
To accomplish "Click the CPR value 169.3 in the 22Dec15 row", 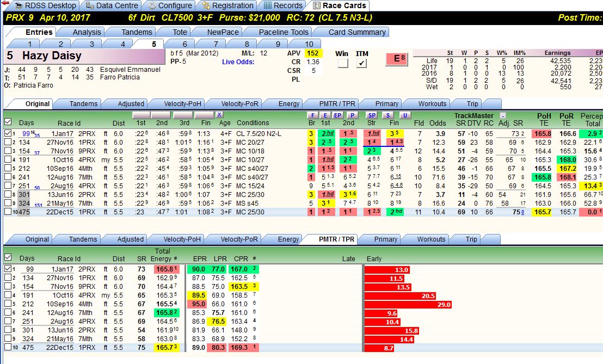I will 239,348.
